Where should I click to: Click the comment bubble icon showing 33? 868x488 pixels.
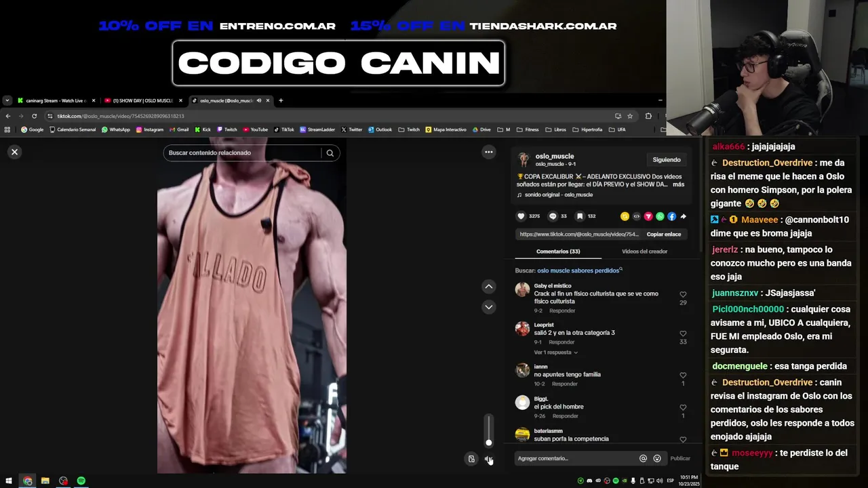click(x=553, y=216)
